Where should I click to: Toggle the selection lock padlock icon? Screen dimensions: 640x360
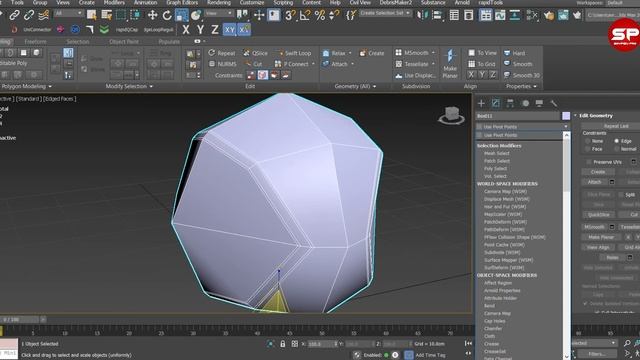pos(282,344)
